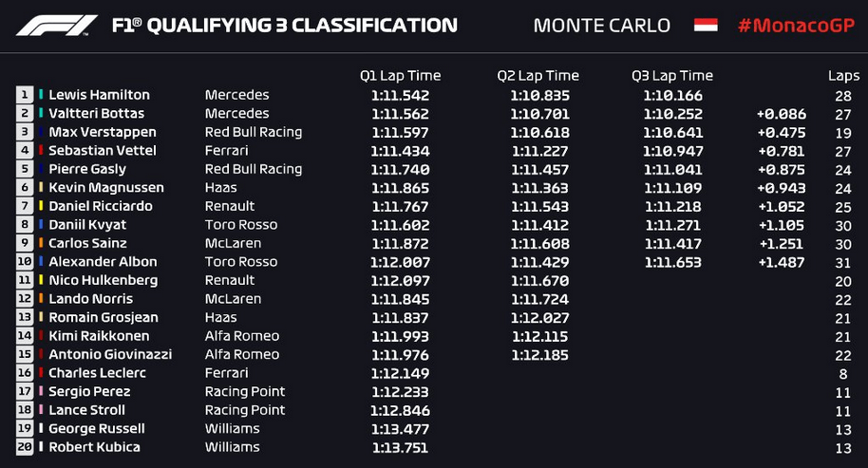Click driver name Charles Leclerc

pos(98,373)
